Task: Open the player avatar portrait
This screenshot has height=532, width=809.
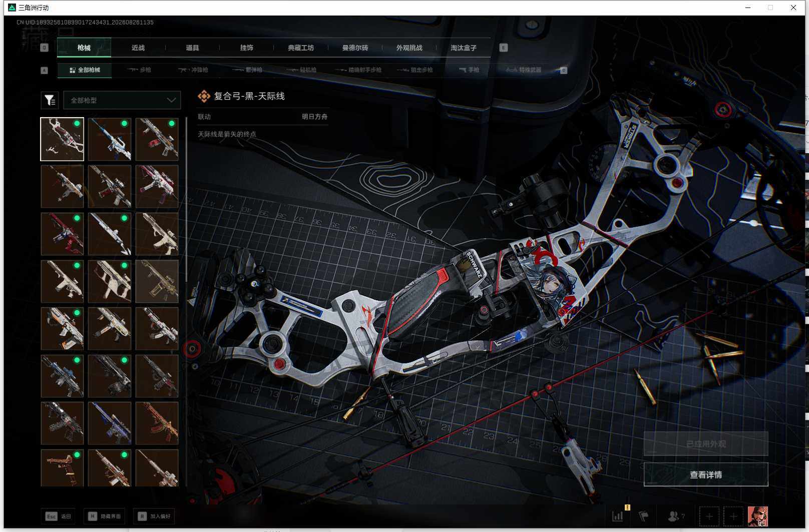Action: pyautogui.click(x=758, y=516)
